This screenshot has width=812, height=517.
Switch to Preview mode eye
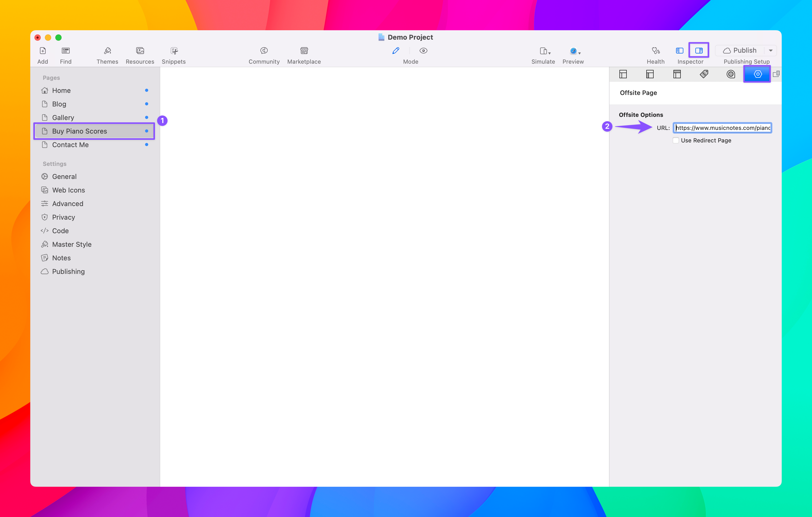[x=423, y=51]
